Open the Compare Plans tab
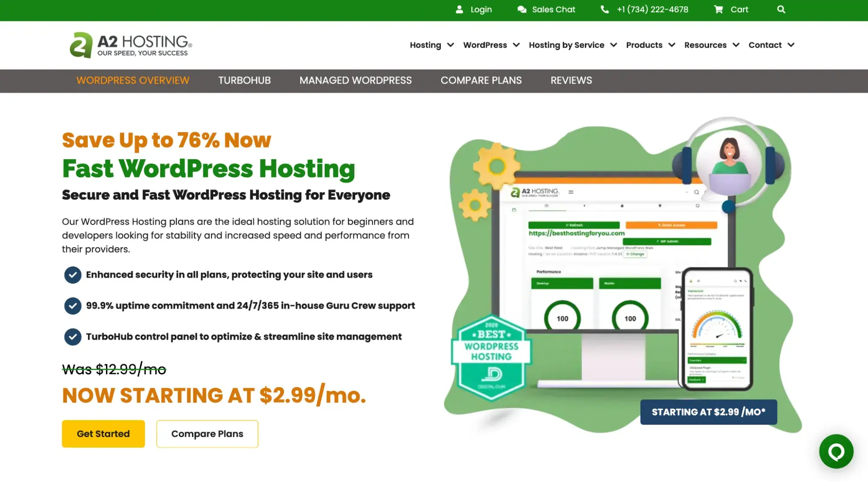Image resolution: width=868 pixels, height=482 pixels. click(x=481, y=81)
